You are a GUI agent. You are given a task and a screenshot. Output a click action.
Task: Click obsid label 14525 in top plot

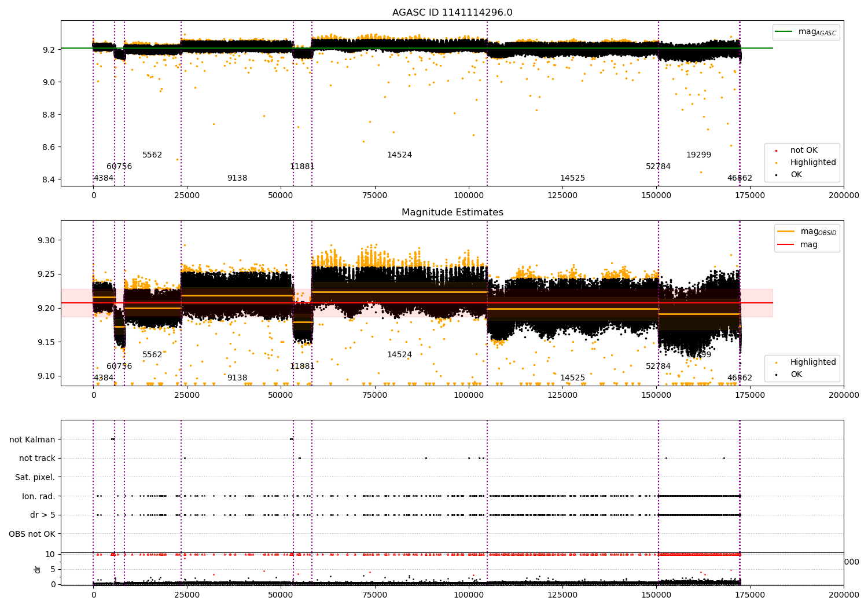572,178
